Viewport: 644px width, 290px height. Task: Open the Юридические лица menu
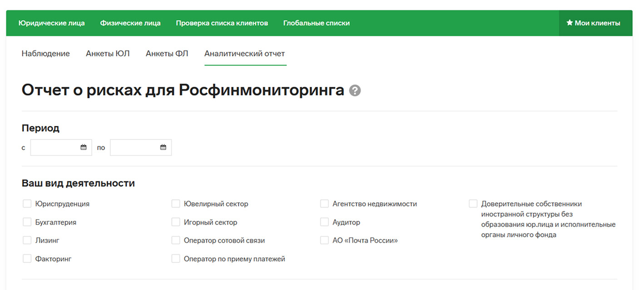pos(51,23)
